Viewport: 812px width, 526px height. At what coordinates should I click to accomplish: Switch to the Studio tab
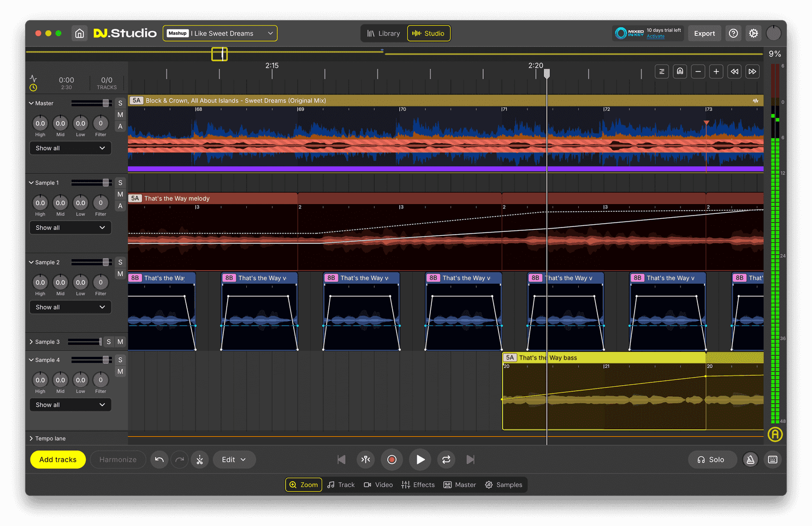click(x=429, y=33)
